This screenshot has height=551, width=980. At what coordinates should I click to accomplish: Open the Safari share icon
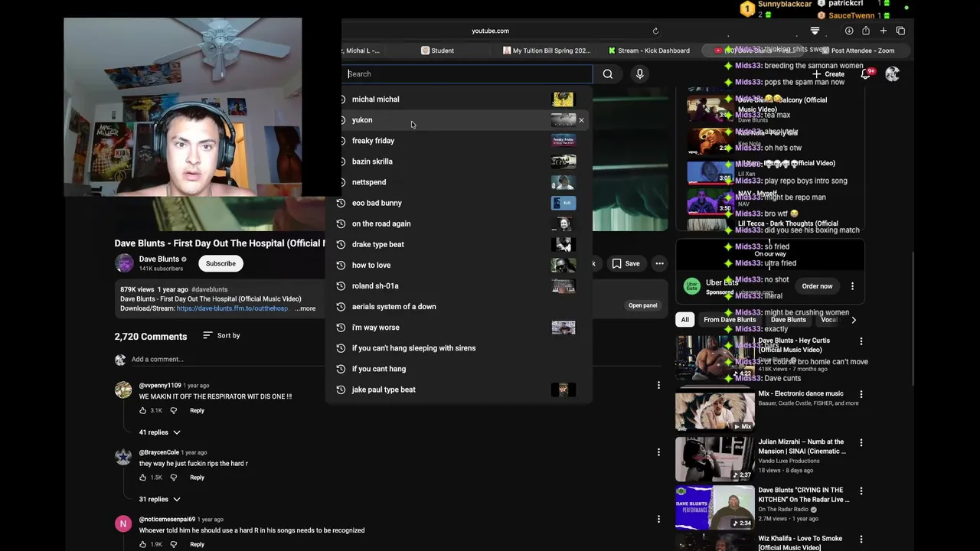coord(866,31)
